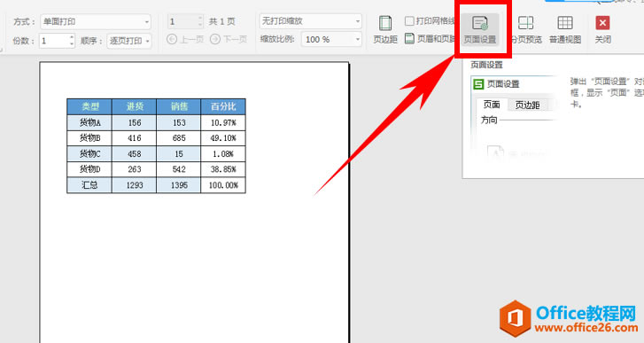644x343 pixels.
Task: Open the 缩放比例 100% dropdown
Action: pos(331,39)
